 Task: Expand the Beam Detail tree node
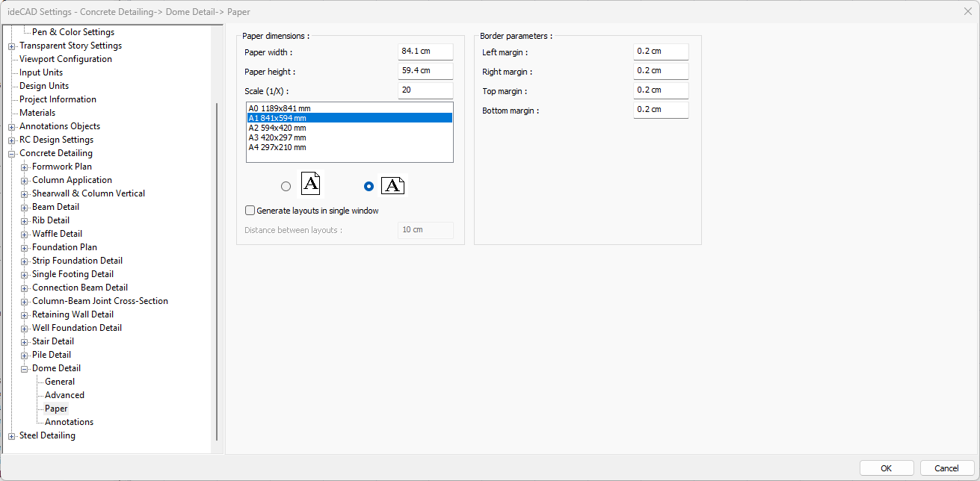pos(25,207)
